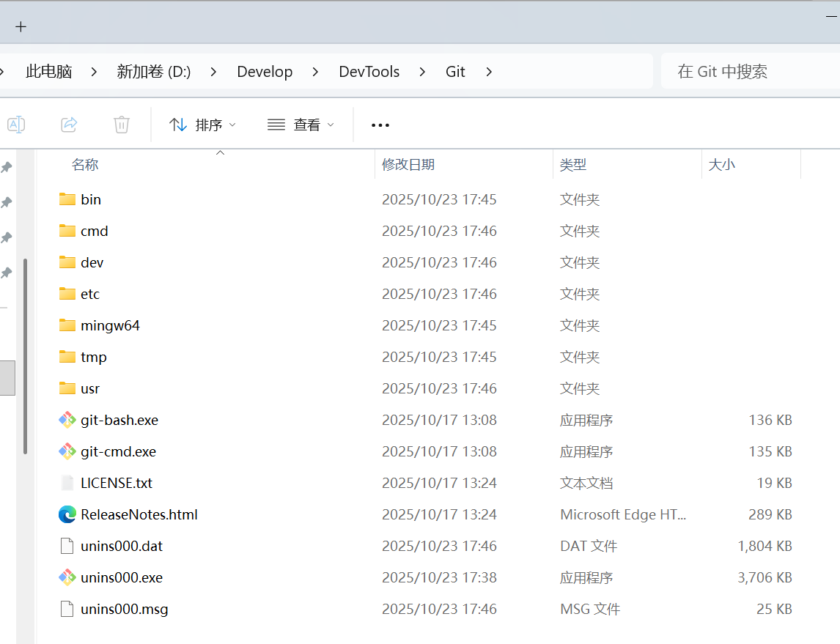The width and height of the screenshot is (840, 644).
Task: Click 新加卷 (D:) breadcrumb
Action: pyautogui.click(x=154, y=71)
